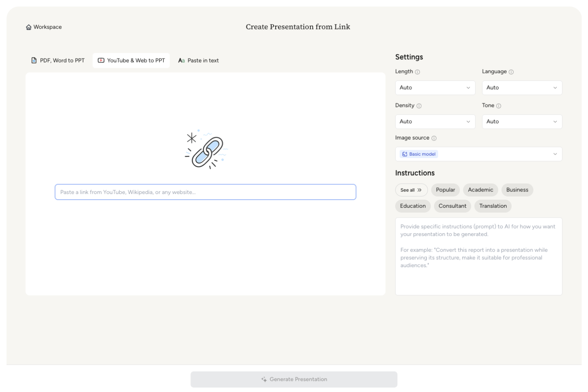Viewport: 588px width, 392px height.
Task: Click See all instructions button
Action: tap(411, 190)
